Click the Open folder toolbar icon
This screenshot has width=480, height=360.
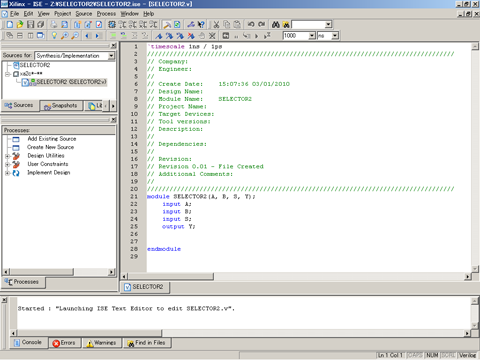[x=20, y=24]
